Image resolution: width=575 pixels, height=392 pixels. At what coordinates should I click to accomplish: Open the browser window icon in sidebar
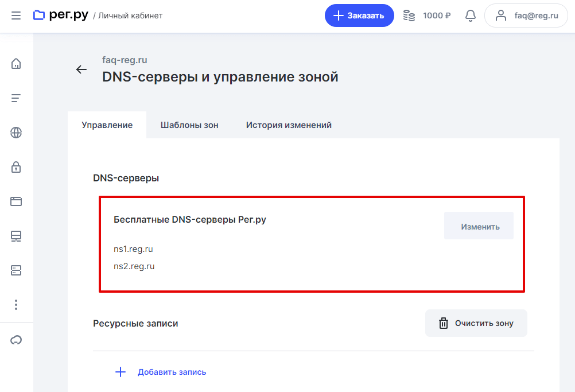(x=16, y=201)
